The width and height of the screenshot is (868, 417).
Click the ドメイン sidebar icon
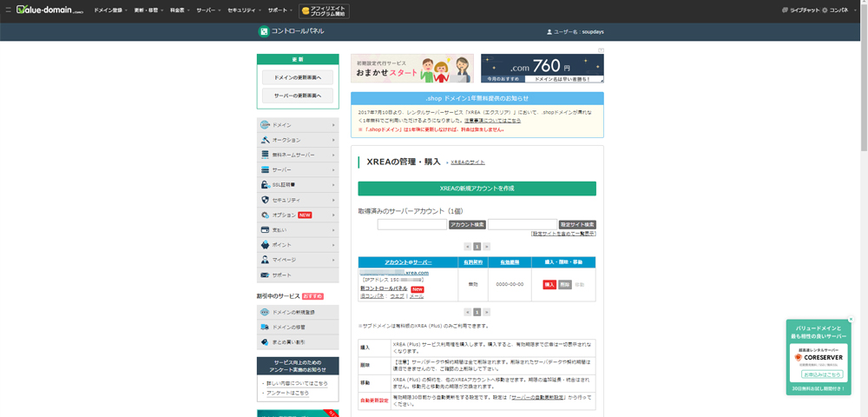click(x=265, y=125)
